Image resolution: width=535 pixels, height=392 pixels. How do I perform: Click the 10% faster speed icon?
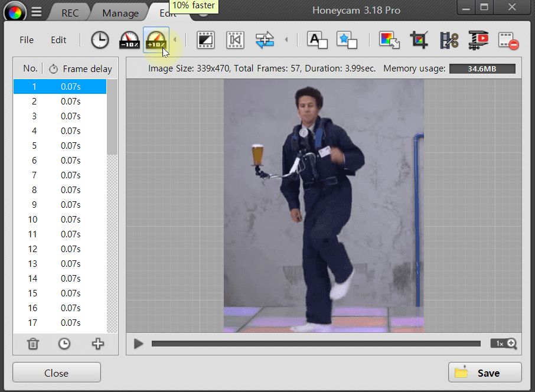156,40
